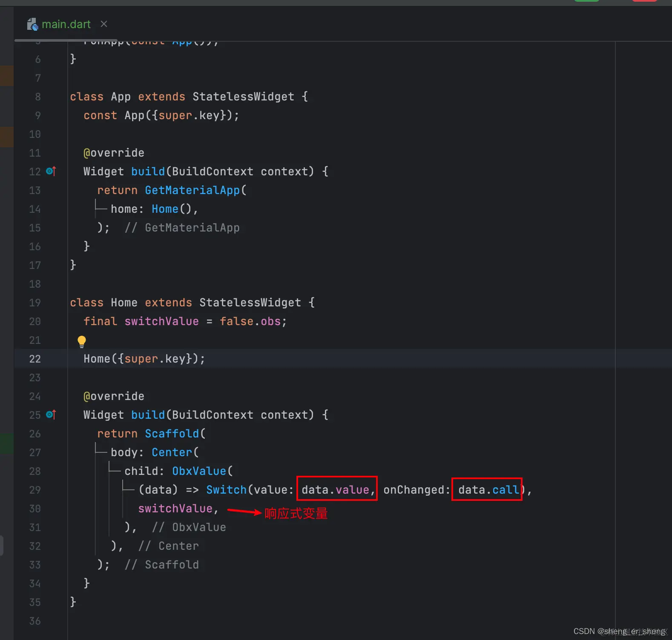Click the override gutter icon on line 12

pyautogui.click(x=51, y=171)
